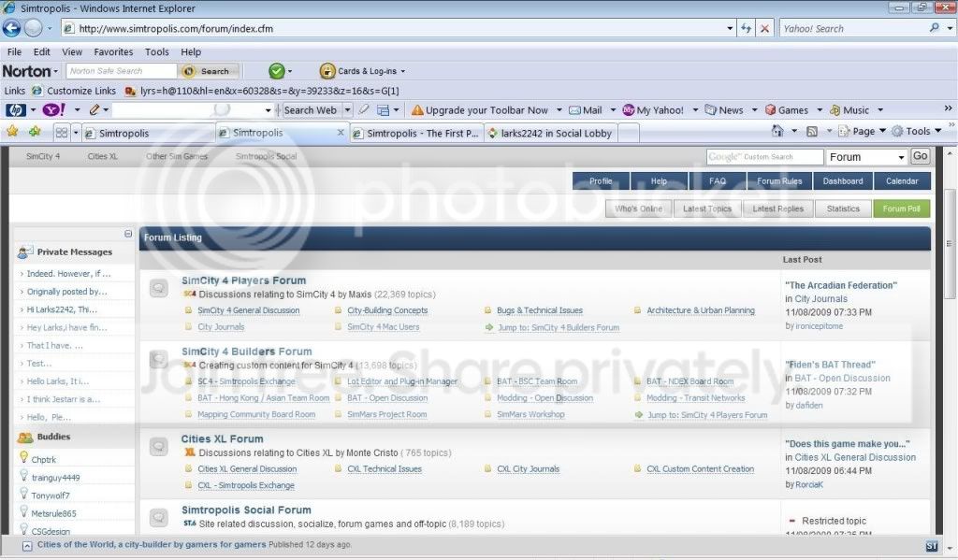Viewport: 958px width, 560px height.
Task: Click the Buddies group icon
Action: (25, 438)
